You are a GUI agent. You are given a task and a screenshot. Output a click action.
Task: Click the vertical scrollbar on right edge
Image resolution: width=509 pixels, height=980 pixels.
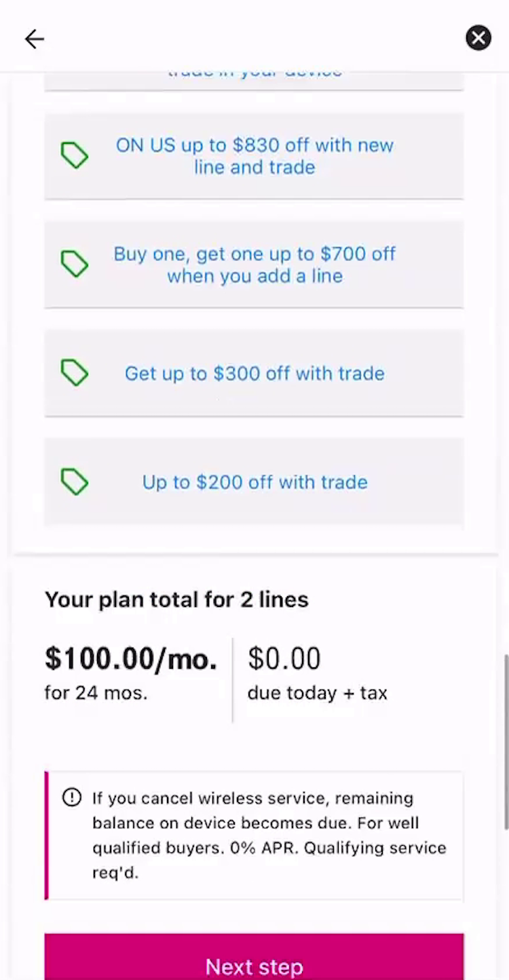point(505,741)
